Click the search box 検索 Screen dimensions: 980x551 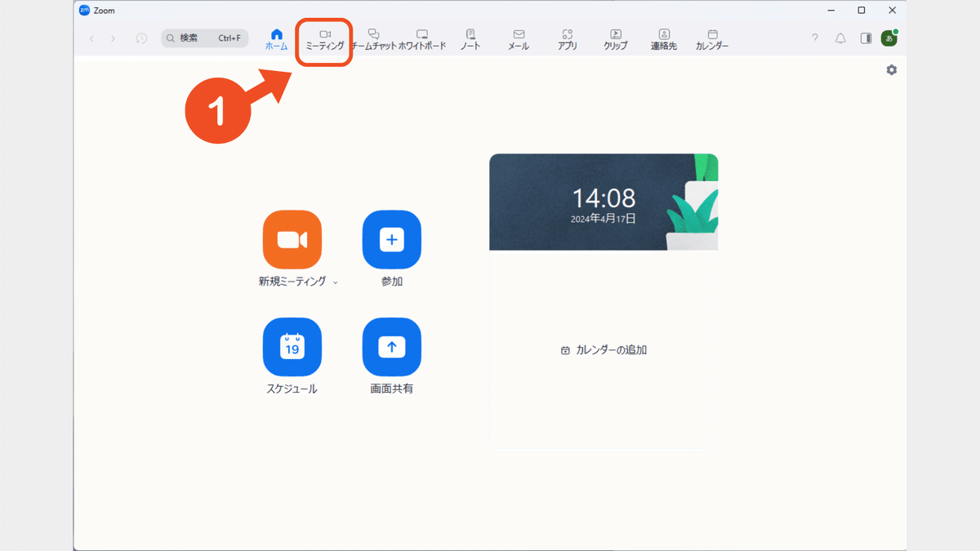click(x=205, y=38)
